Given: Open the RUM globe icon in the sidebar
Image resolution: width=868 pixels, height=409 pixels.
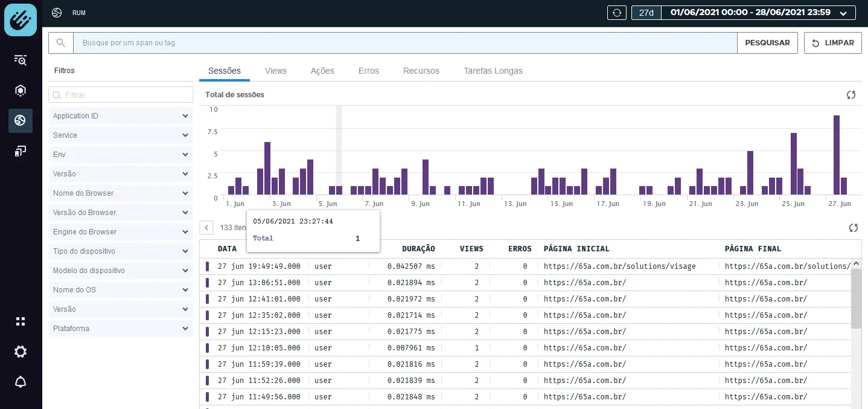Looking at the screenshot, I should [x=21, y=121].
